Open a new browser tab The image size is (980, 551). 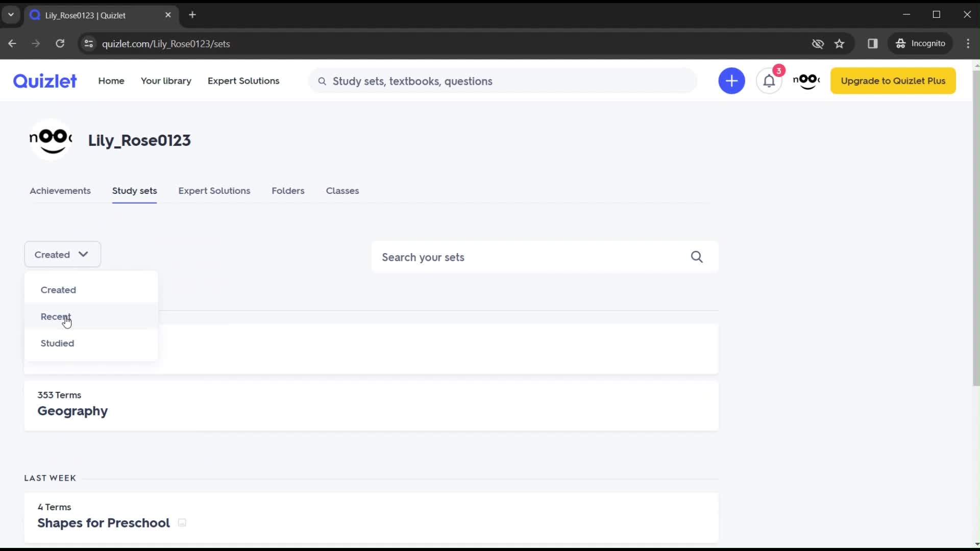click(x=192, y=15)
